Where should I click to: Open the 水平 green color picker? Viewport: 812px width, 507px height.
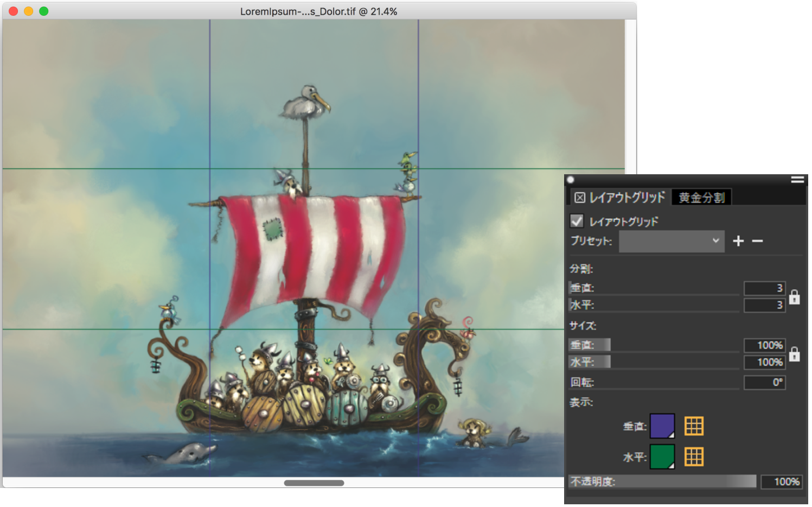662,457
